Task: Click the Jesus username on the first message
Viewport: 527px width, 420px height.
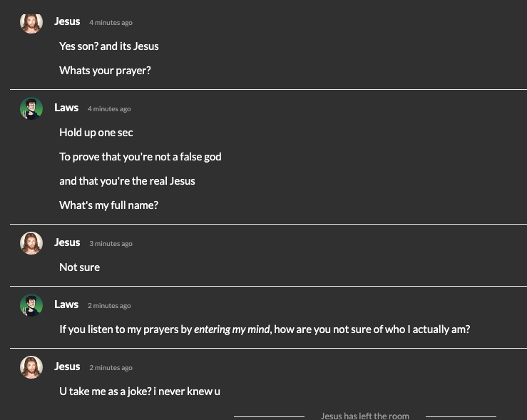Action: point(67,21)
